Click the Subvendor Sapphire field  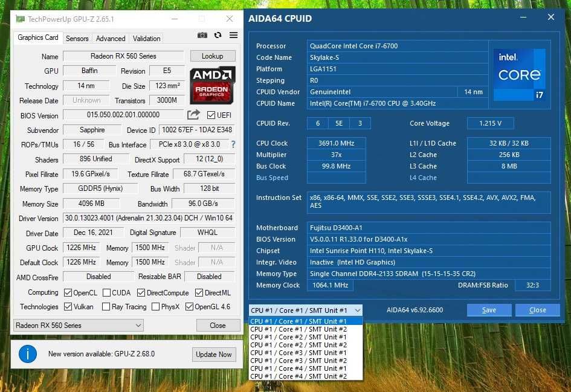click(92, 130)
